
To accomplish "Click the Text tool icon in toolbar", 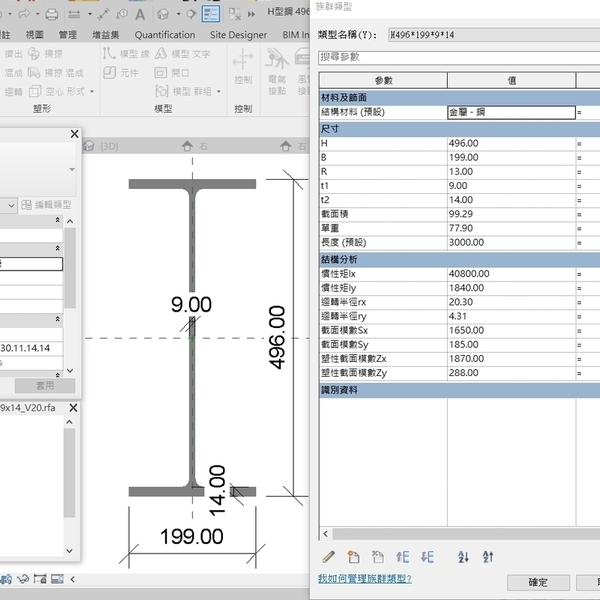I will pyautogui.click(x=140, y=14).
